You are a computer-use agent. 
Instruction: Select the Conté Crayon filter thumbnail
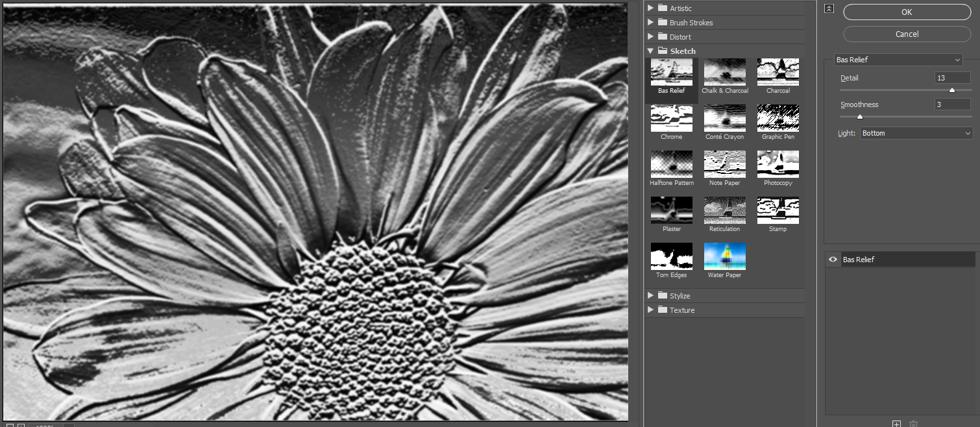(x=725, y=118)
